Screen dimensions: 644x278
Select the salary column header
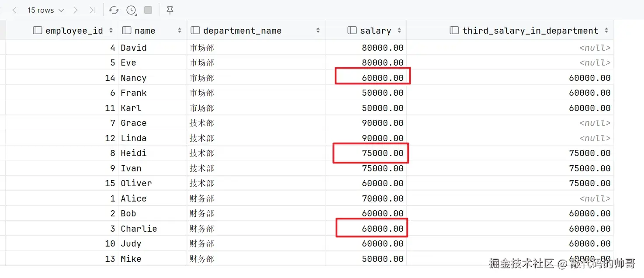(x=366, y=31)
